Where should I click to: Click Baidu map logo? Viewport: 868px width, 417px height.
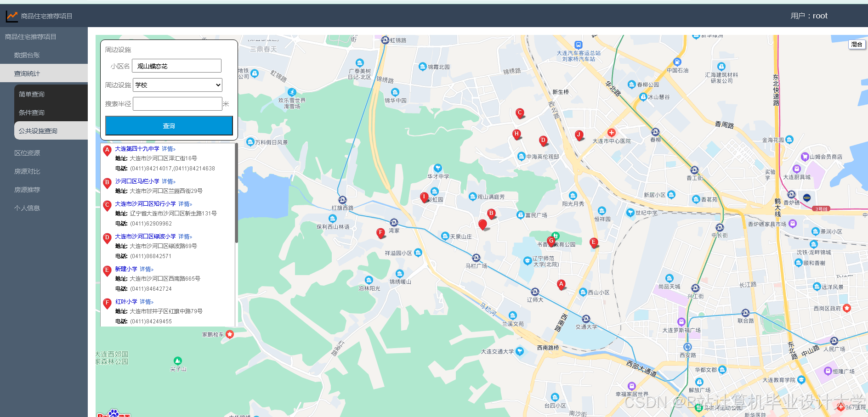click(x=114, y=413)
